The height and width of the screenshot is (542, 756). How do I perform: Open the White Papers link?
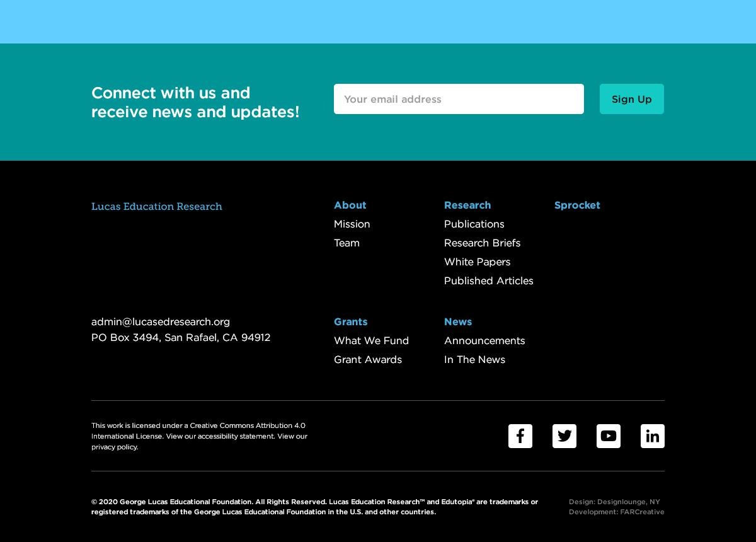478,262
